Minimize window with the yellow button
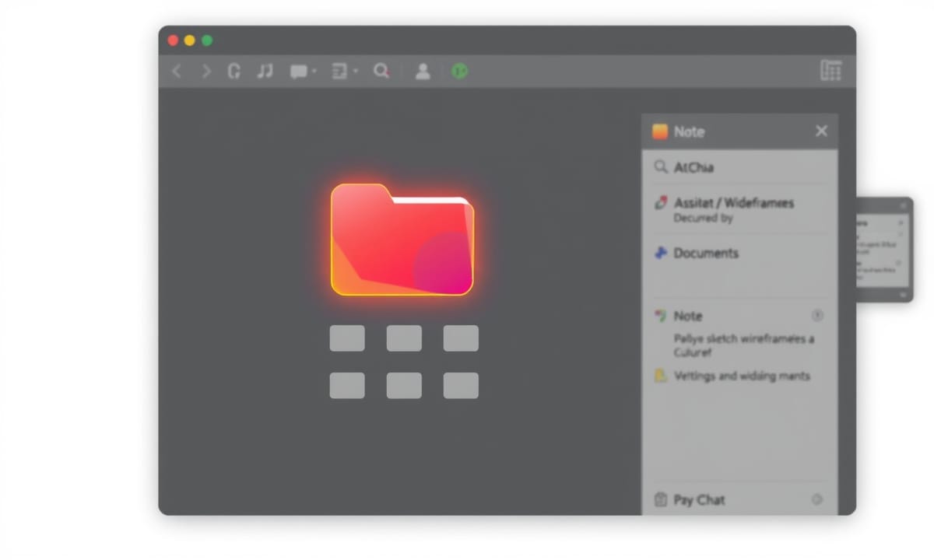This screenshot has height=560, width=934. [x=190, y=40]
